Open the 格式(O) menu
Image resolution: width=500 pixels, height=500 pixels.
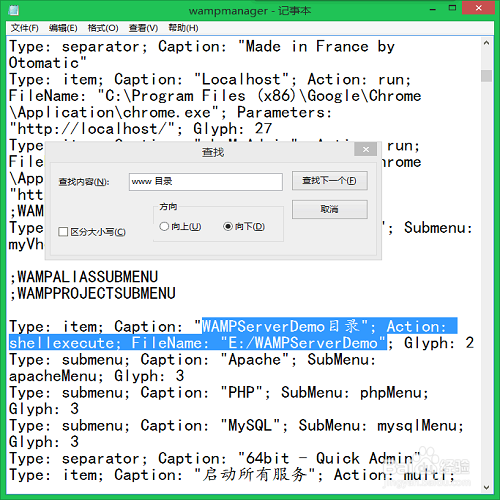coord(103,28)
